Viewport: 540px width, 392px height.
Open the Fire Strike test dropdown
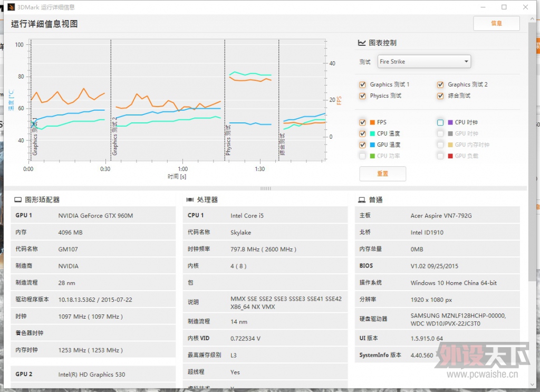(424, 62)
